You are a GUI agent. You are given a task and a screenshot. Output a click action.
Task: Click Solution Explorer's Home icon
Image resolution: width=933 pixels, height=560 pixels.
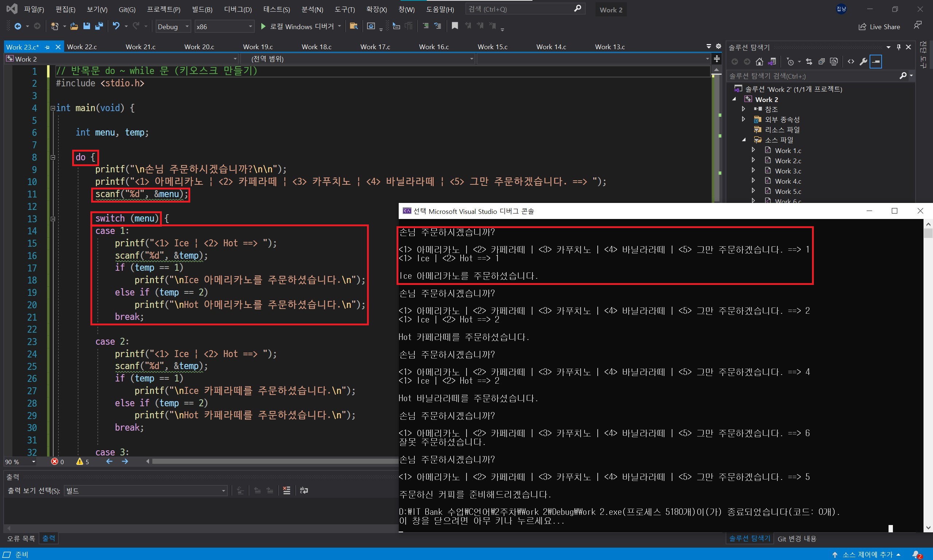[x=760, y=62]
